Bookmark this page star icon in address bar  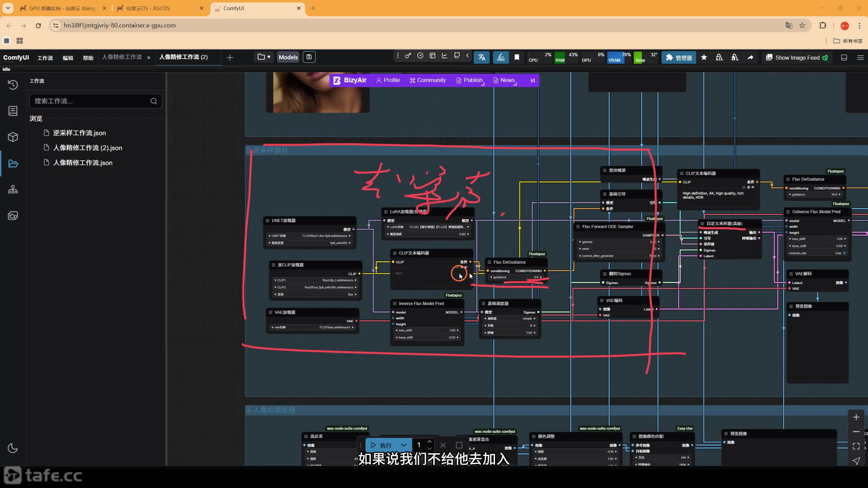pos(802,25)
